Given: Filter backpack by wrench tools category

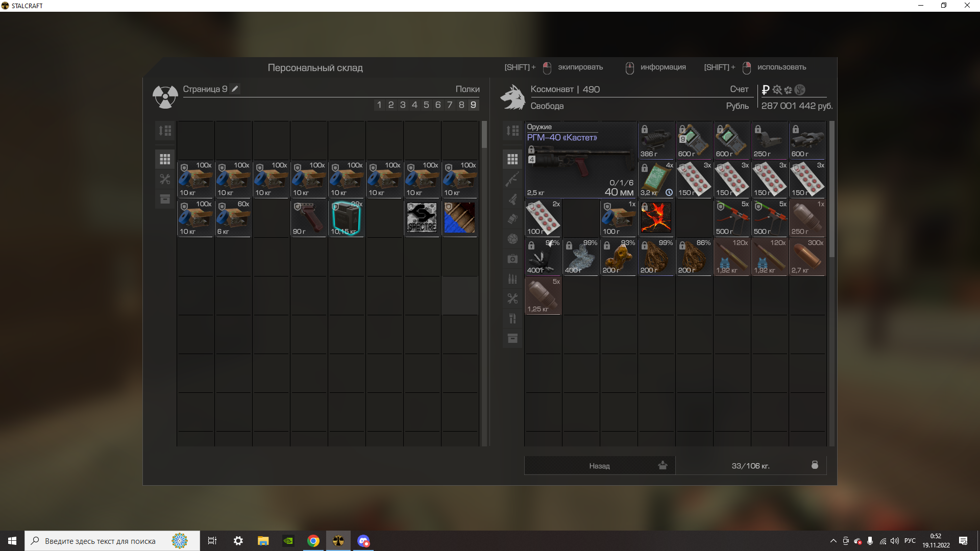Looking at the screenshot, I should 512,298.
